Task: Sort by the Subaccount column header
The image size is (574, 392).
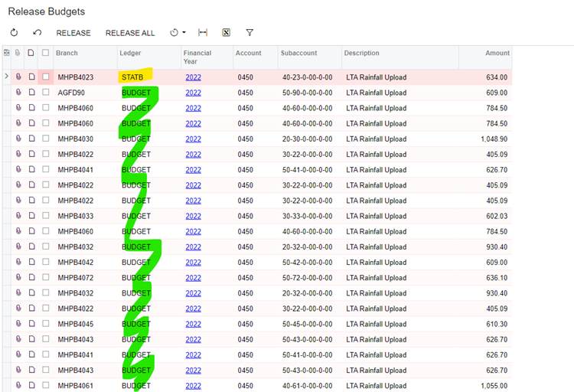Action: (298, 53)
